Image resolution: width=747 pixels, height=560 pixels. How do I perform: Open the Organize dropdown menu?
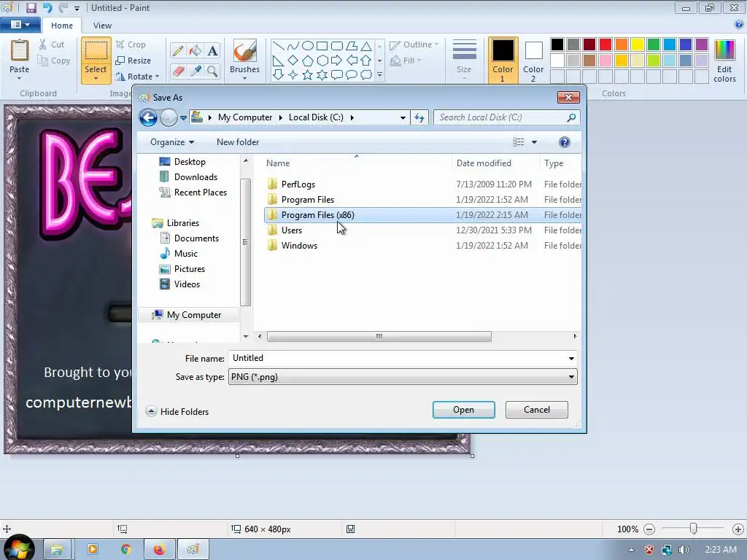[x=172, y=142]
